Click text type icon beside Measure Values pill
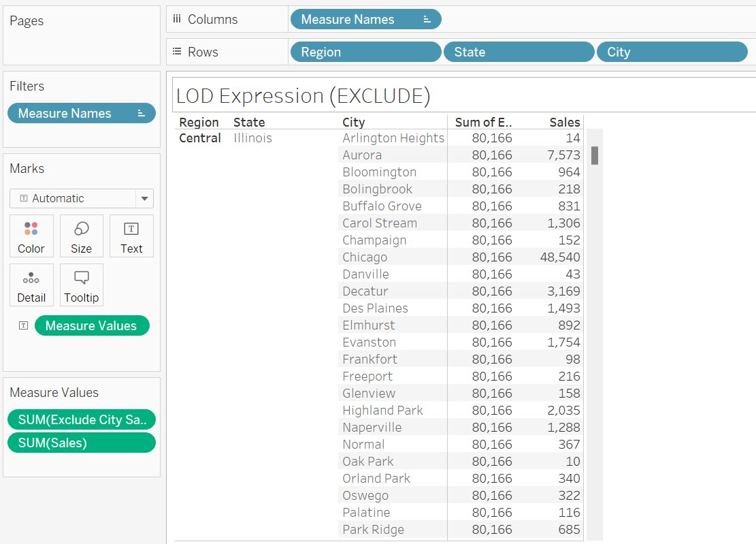The height and width of the screenshot is (544, 756). (x=23, y=326)
